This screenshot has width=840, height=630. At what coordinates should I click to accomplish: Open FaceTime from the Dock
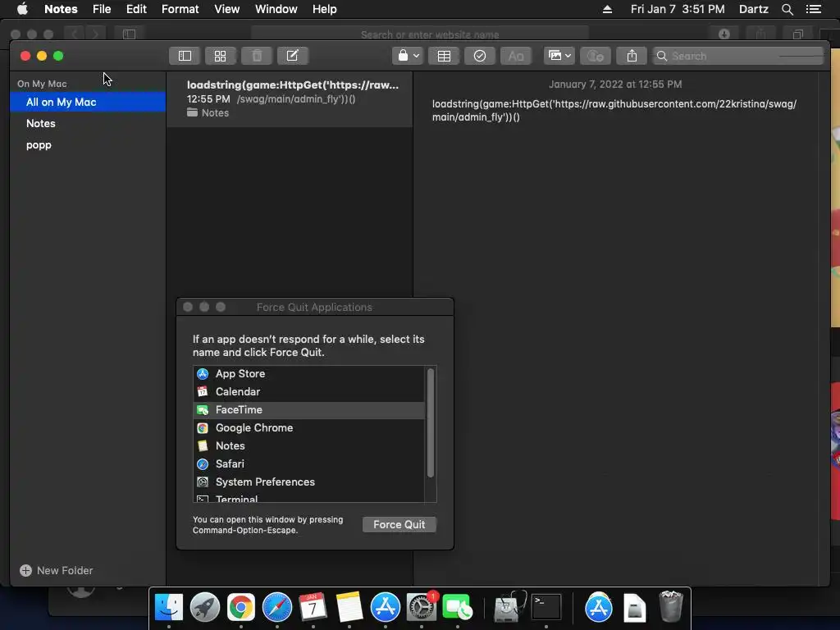[458, 608]
